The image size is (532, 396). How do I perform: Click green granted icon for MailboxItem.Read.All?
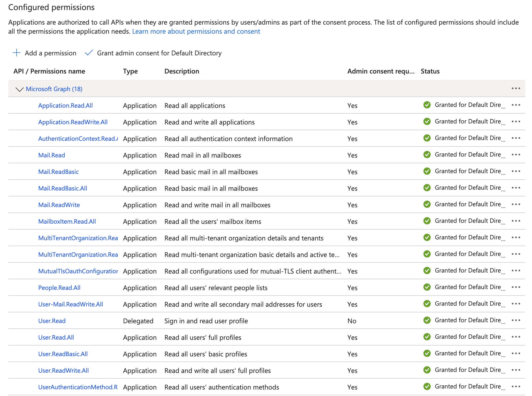tap(427, 221)
